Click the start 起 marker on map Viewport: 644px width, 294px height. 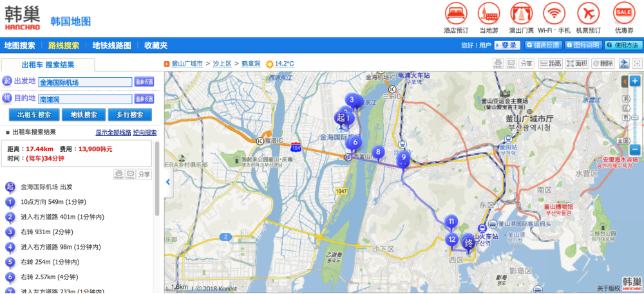340,118
